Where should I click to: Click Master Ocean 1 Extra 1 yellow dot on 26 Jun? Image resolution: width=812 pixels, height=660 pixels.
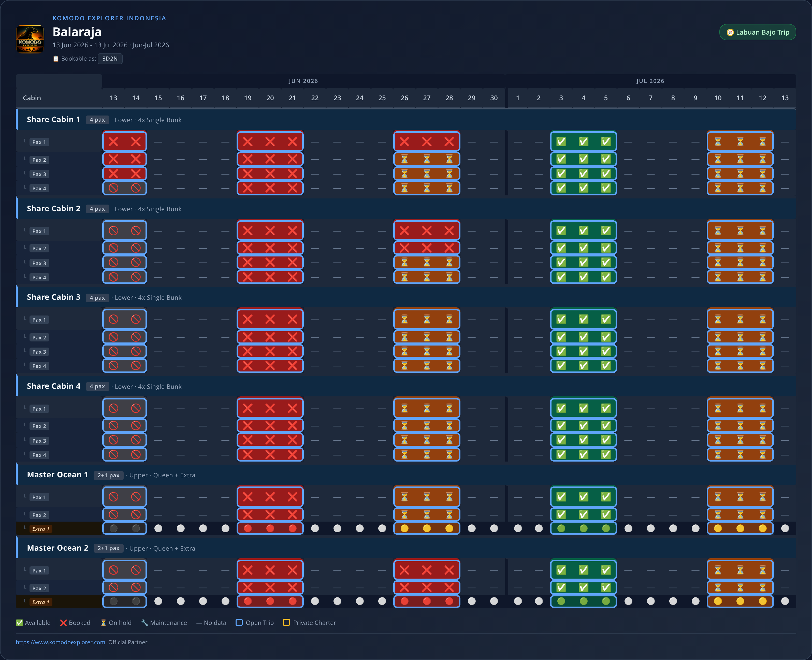click(404, 528)
